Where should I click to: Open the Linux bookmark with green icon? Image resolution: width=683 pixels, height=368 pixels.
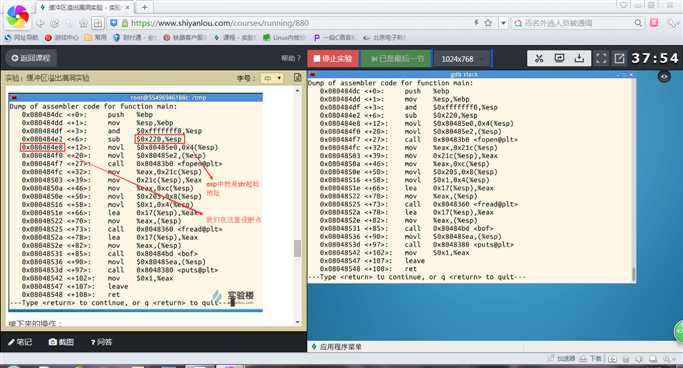(x=284, y=37)
